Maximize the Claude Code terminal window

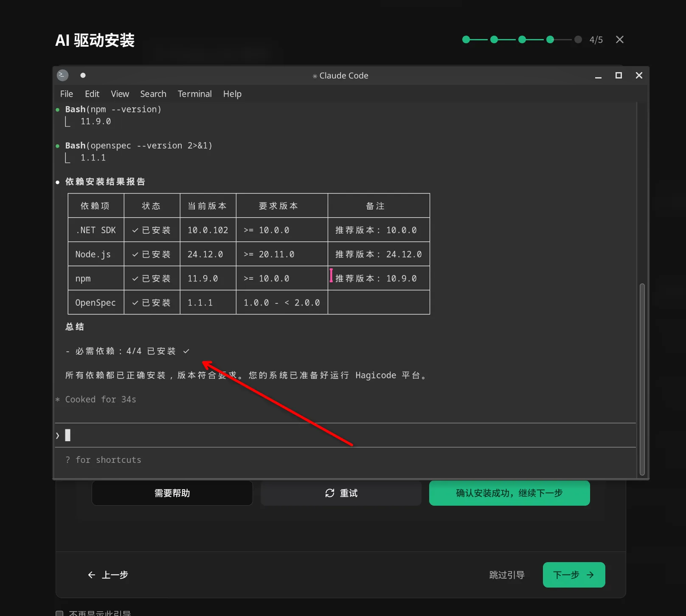click(x=619, y=75)
